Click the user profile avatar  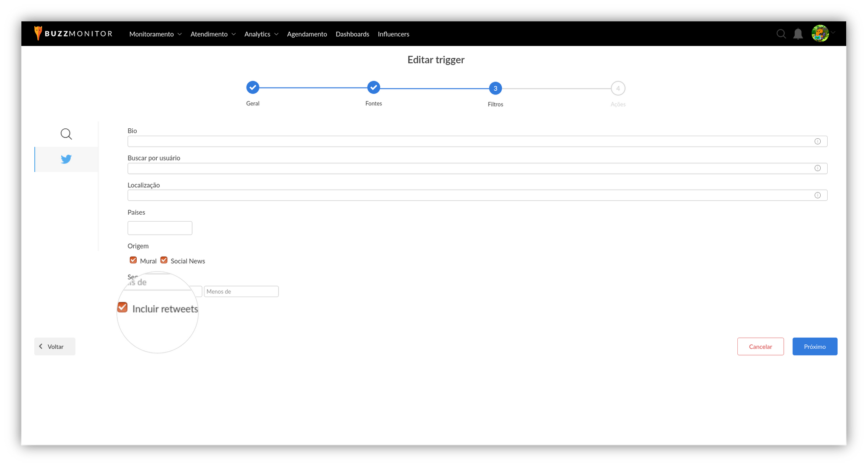tap(820, 33)
